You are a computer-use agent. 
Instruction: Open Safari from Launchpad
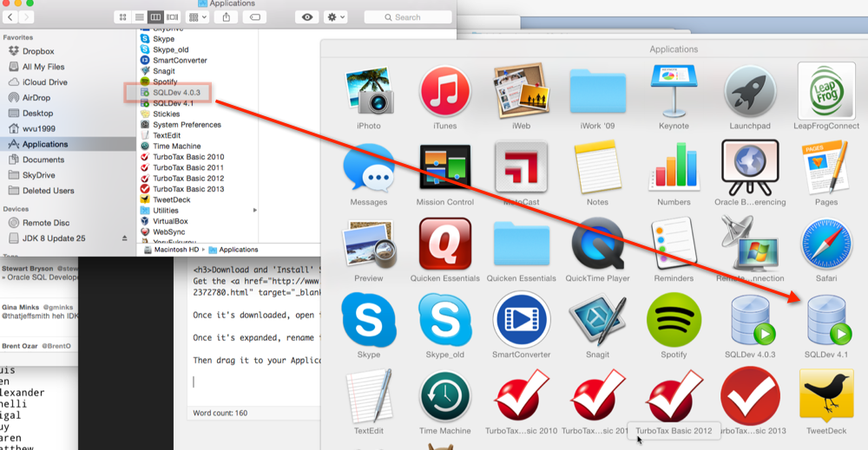(x=826, y=244)
